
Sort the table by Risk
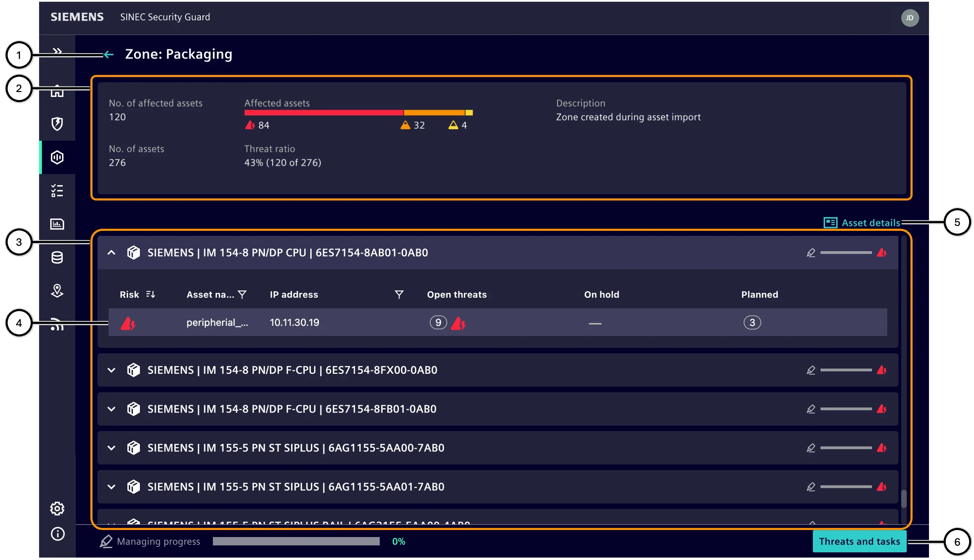coord(150,295)
